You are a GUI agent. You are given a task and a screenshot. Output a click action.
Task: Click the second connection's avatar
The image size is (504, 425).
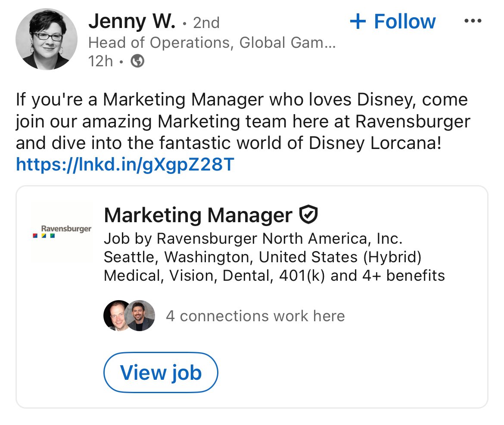(x=140, y=316)
